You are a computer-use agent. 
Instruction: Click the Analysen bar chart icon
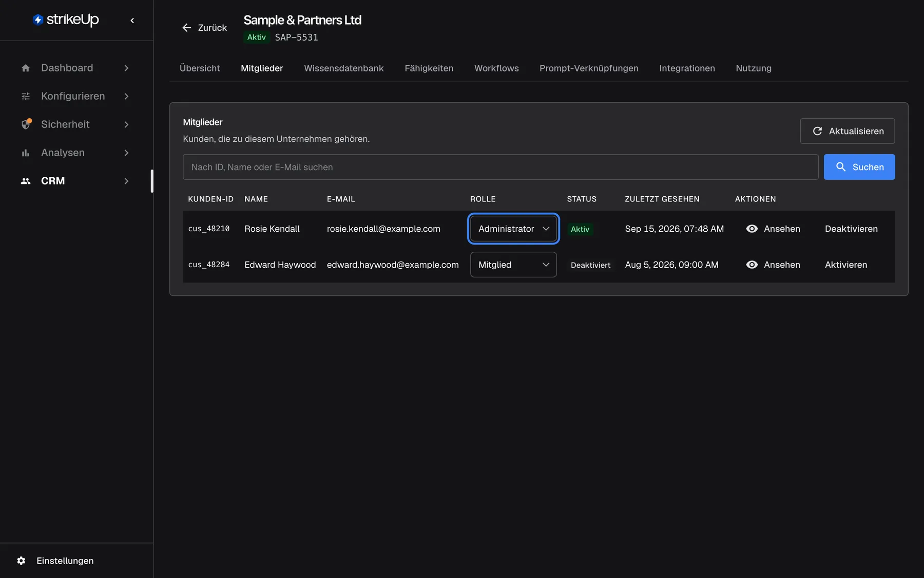(x=26, y=153)
